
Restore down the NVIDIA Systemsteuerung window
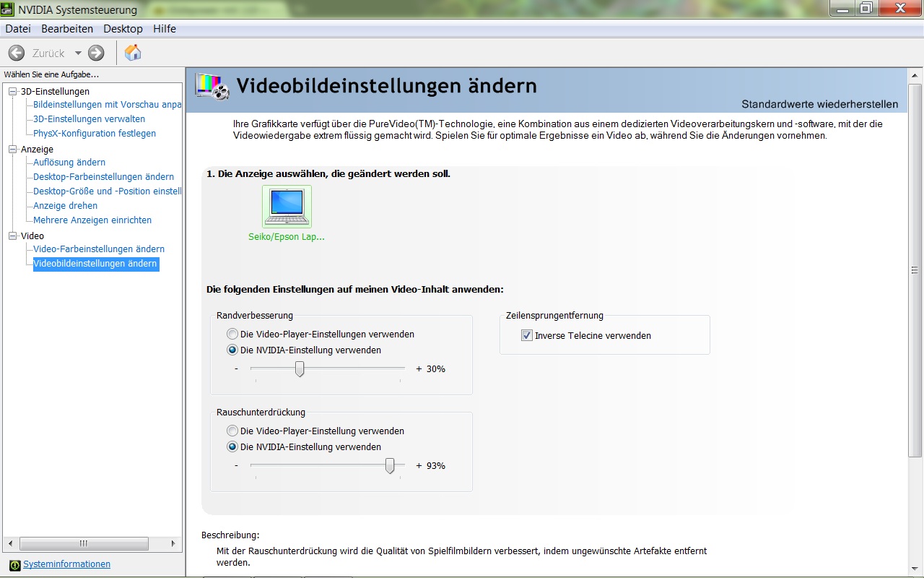pyautogui.click(x=866, y=8)
